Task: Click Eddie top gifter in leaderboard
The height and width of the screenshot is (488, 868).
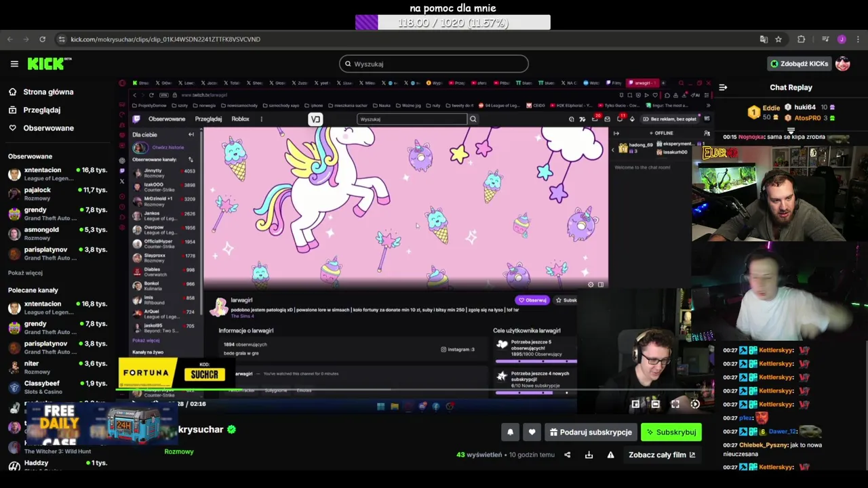Action: [764, 113]
